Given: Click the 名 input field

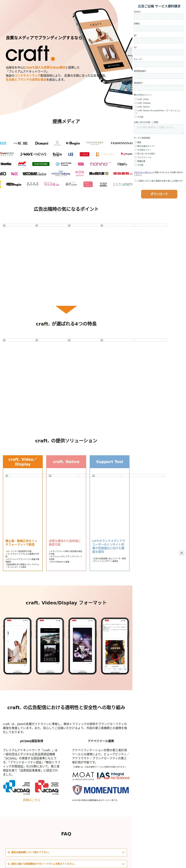Looking at the screenshot, I should (158, 52).
